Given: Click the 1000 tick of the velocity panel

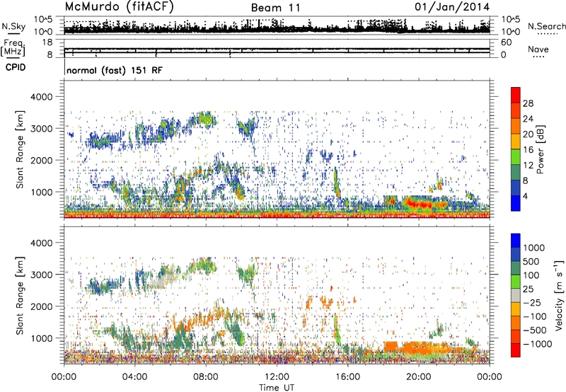Looking at the screenshot, I should [x=44, y=338].
